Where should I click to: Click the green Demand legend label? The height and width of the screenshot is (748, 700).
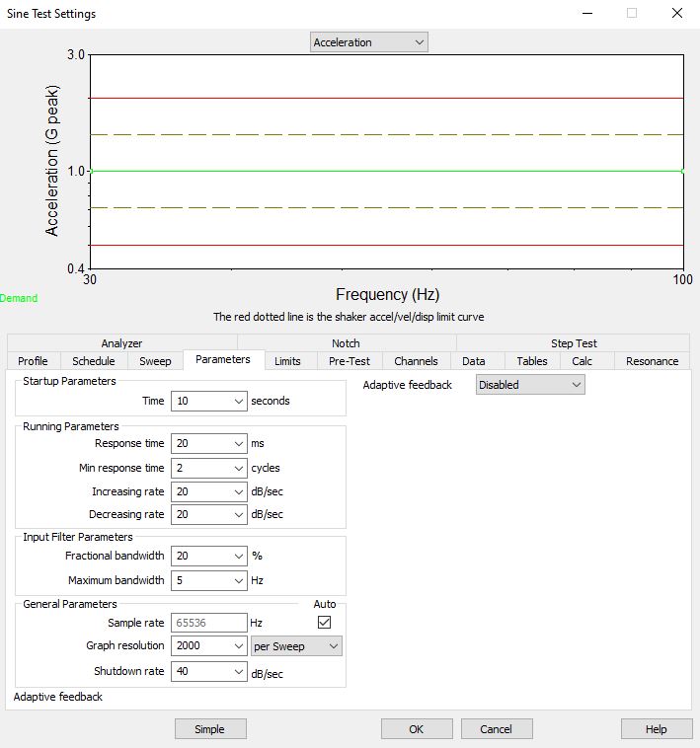(x=19, y=298)
